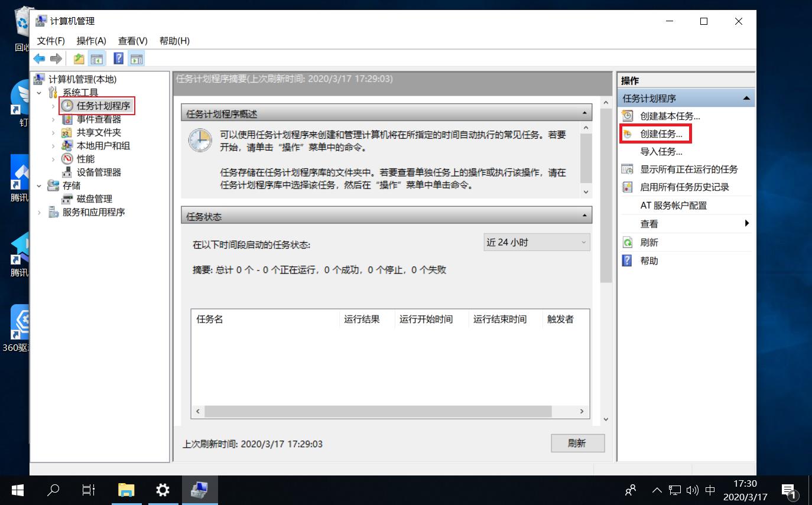Click 显示所有正在运行的任务
Viewport: 812px width, 505px height.
[689, 170]
